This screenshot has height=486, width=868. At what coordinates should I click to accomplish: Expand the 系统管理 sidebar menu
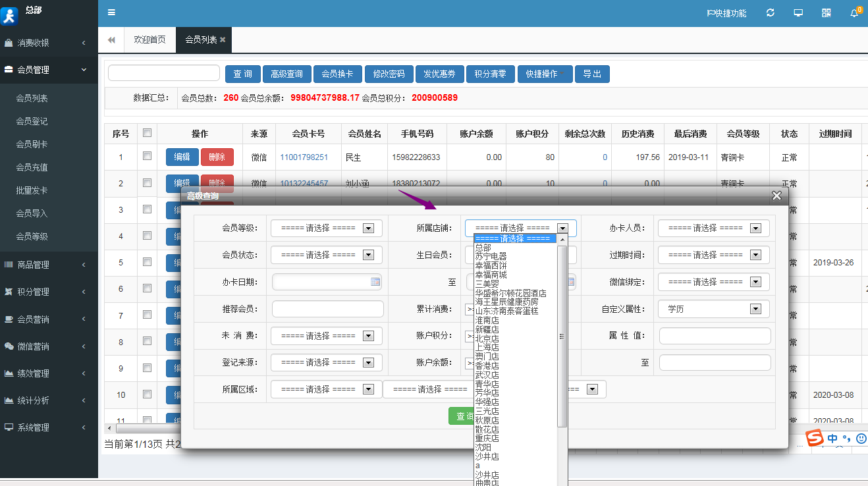pos(49,427)
